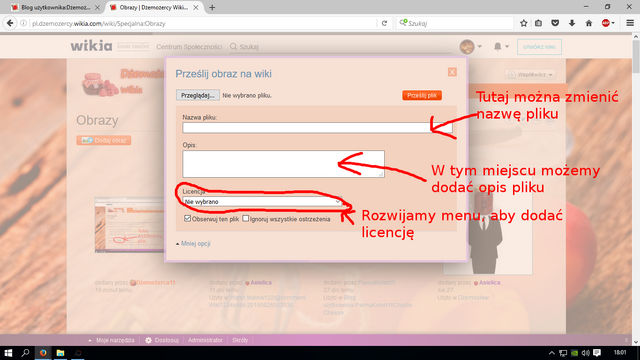Click the Dodaj obraz button

coord(104,140)
